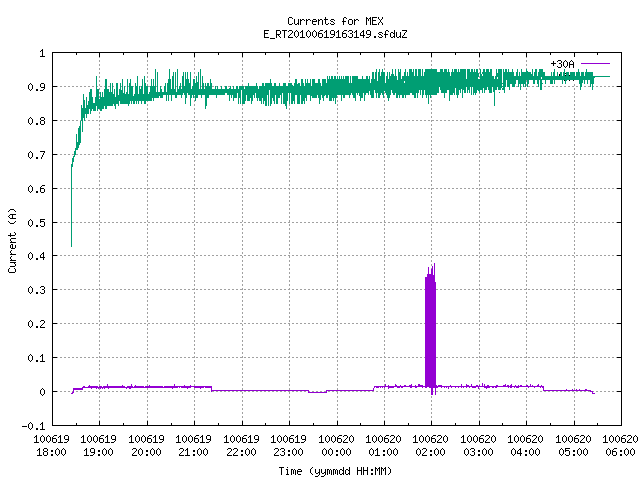Click the chart title "Currents for MEX"
Viewport: 640px width, 480px height.
coord(335,21)
